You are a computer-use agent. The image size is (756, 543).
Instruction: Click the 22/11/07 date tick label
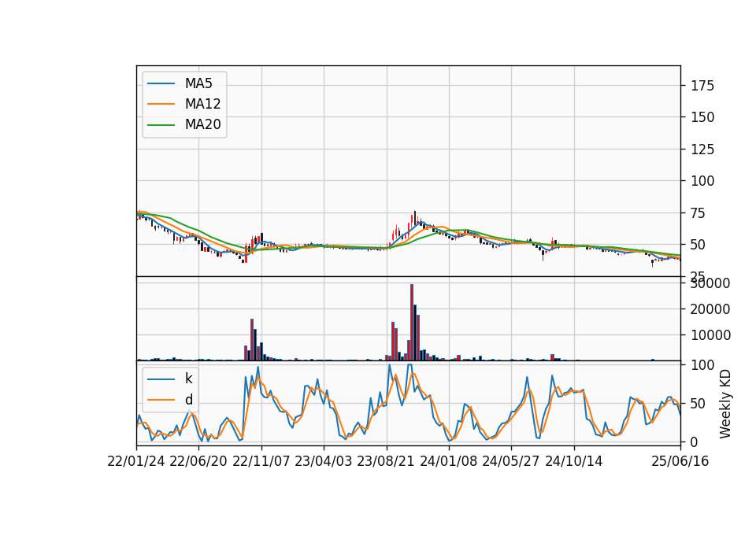[x=261, y=461]
